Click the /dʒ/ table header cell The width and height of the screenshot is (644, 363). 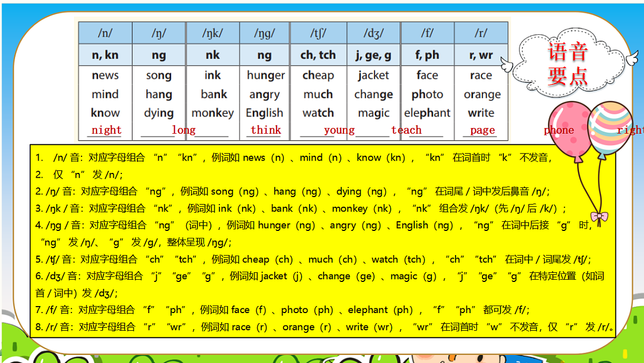(x=374, y=33)
